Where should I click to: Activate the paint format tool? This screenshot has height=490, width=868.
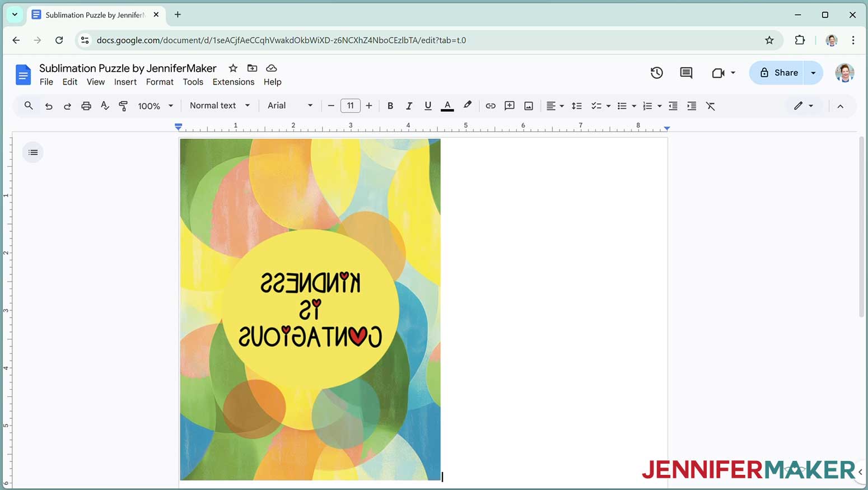coord(123,106)
